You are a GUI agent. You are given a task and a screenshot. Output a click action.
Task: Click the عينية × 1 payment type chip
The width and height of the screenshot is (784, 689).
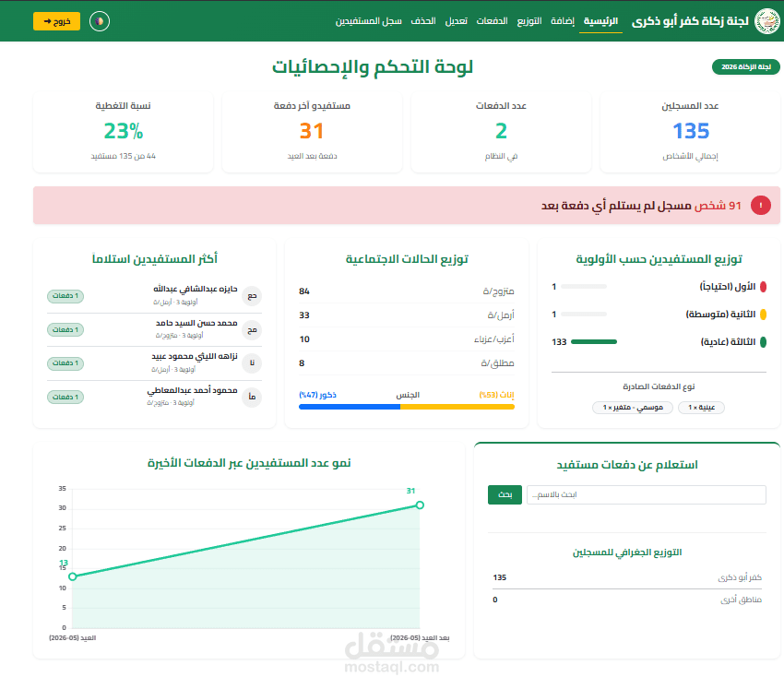point(701,408)
